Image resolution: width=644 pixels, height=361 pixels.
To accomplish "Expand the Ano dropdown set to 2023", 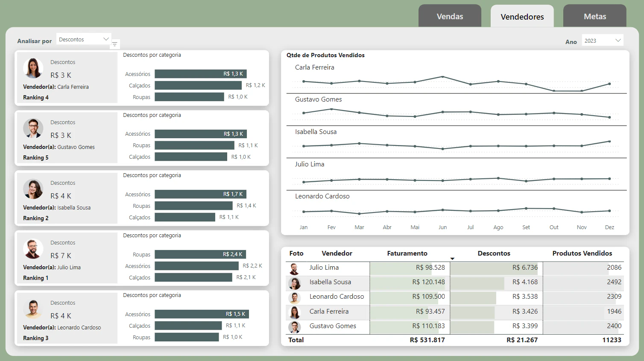I will [603, 41].
